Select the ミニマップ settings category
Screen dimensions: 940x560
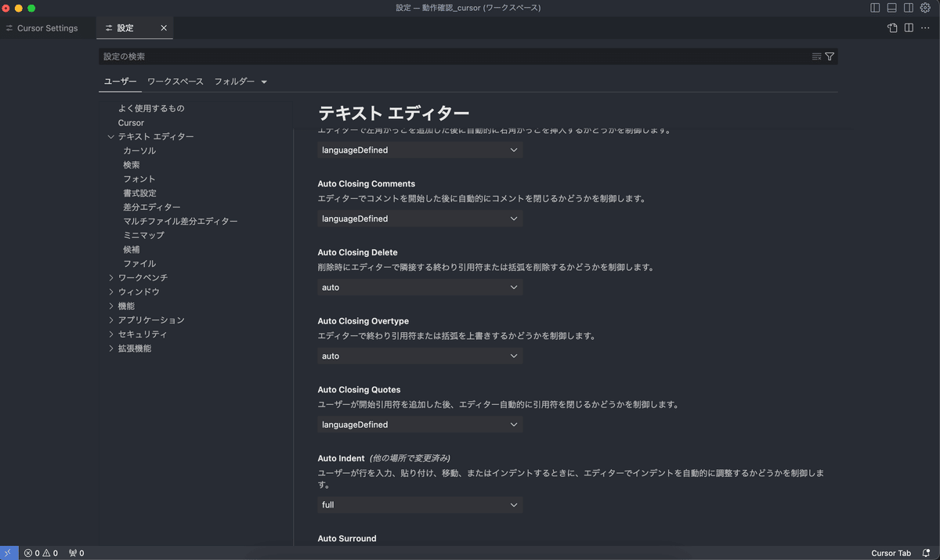(x=144, y=235)
